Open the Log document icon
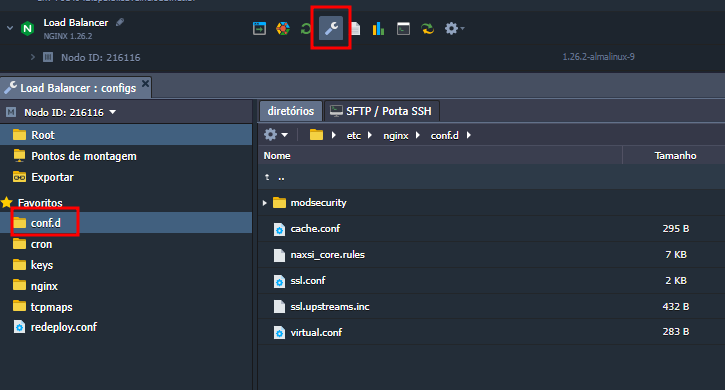This screenshot has width=725, height=390. point(356,29)
